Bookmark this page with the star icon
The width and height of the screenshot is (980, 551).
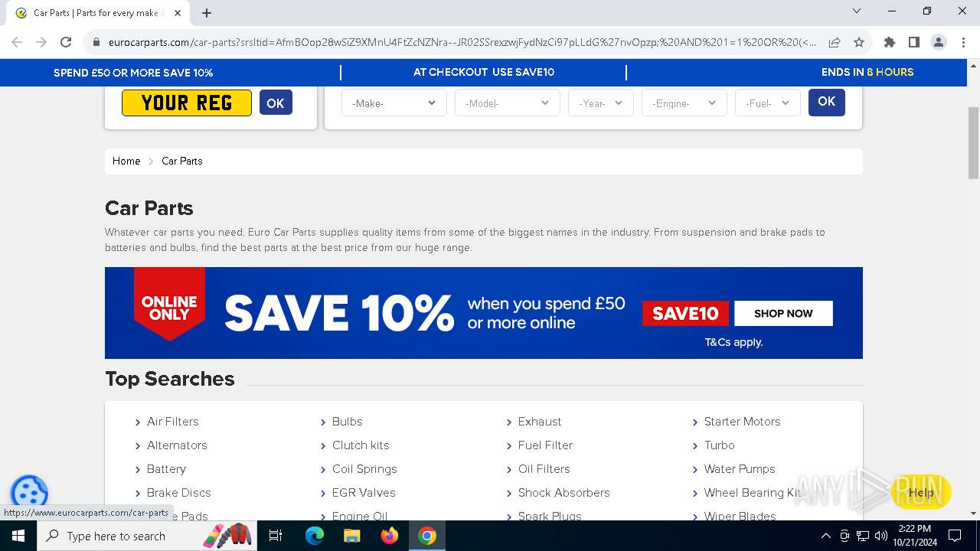click(x=859, y=42)
